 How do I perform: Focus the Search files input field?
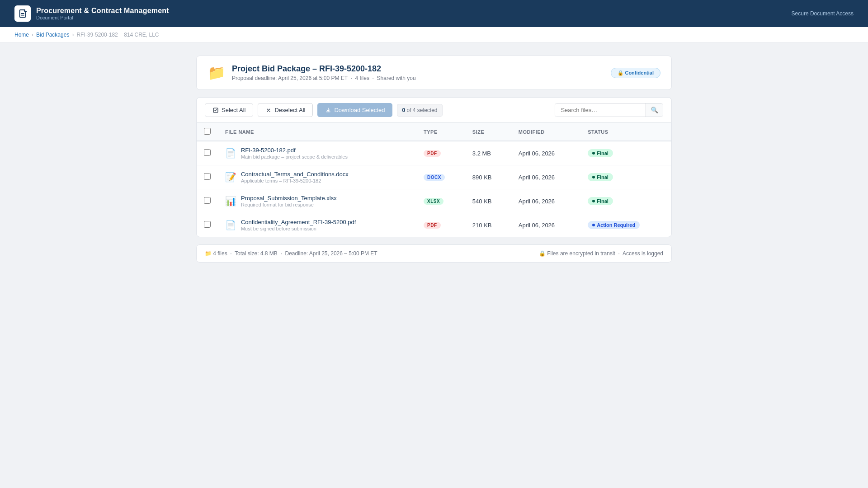pyautogui.click(x=600, y=110)
